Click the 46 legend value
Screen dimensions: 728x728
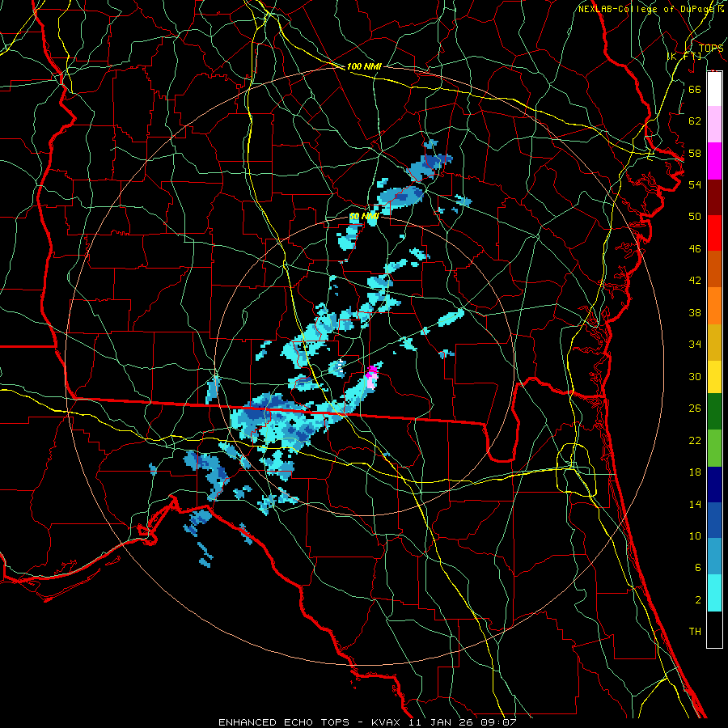pos(695,249)
